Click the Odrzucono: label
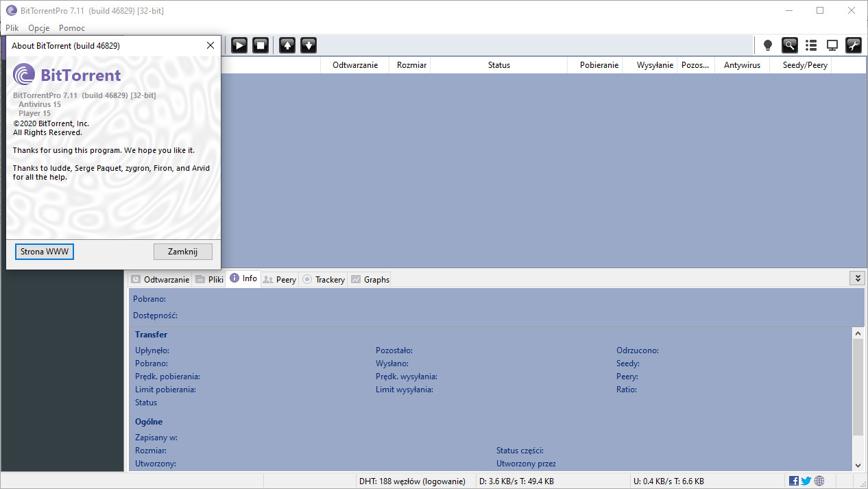This screenshot has height=489, width=868. pyautogui.click(x=638, y=350)
